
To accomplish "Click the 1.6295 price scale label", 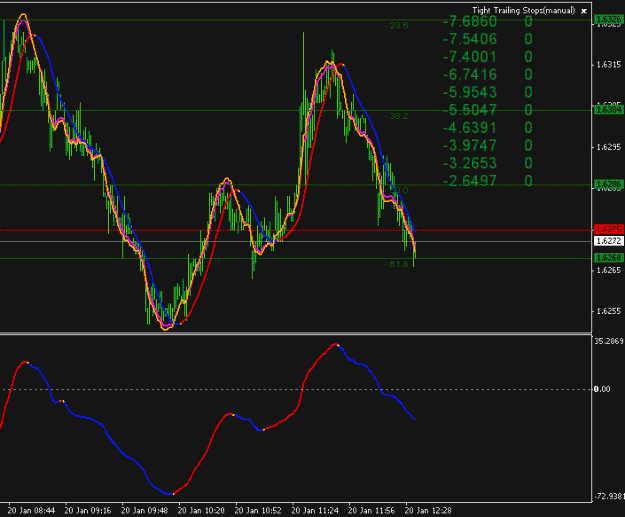I will (x=609, y=147).
